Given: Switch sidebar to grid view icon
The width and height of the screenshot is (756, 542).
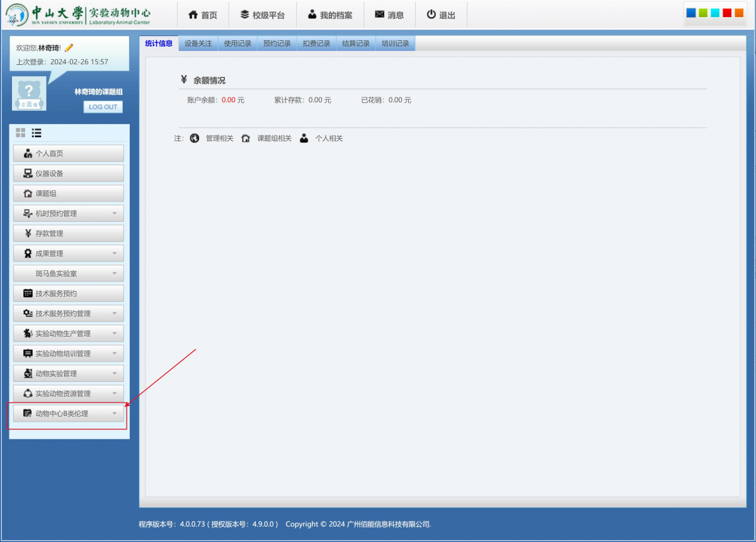Looking at the screenshot, I should click(x=21, y=133).
